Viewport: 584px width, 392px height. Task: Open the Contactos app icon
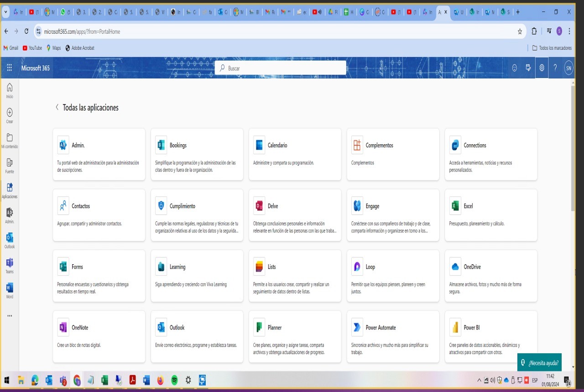(63, 206)
